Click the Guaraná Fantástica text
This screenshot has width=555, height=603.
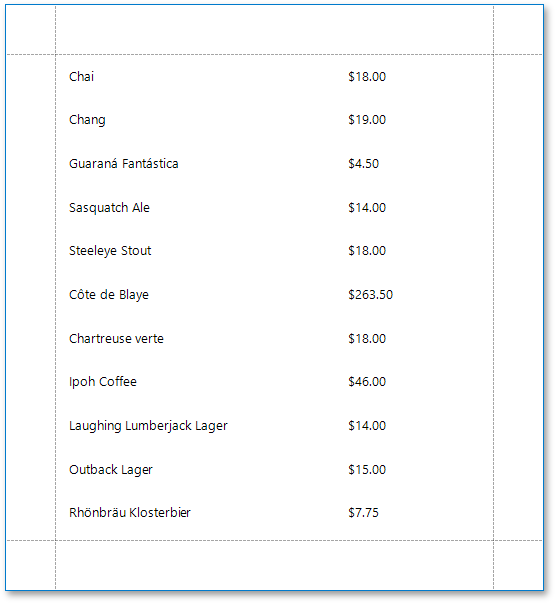click(123, 163)
